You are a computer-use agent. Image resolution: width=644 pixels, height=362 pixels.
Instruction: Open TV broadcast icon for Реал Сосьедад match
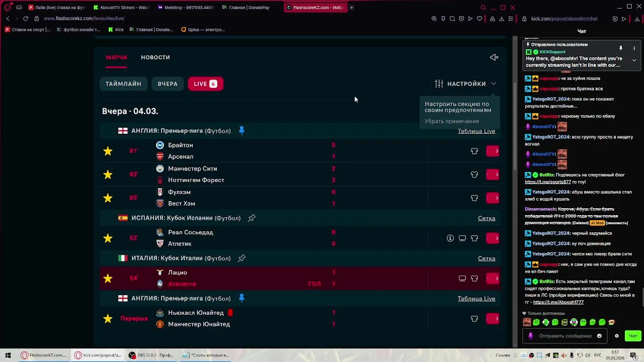[x=462, y=238]
